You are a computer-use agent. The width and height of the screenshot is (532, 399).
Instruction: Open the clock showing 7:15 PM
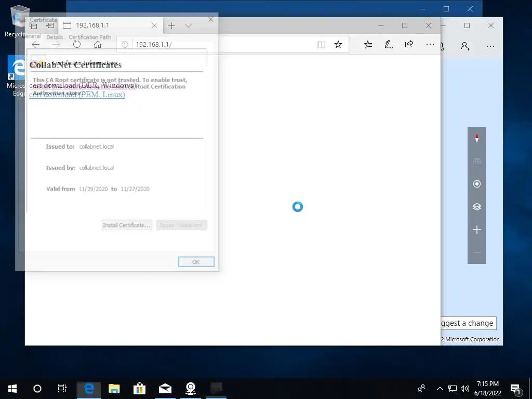coord(487,389)
